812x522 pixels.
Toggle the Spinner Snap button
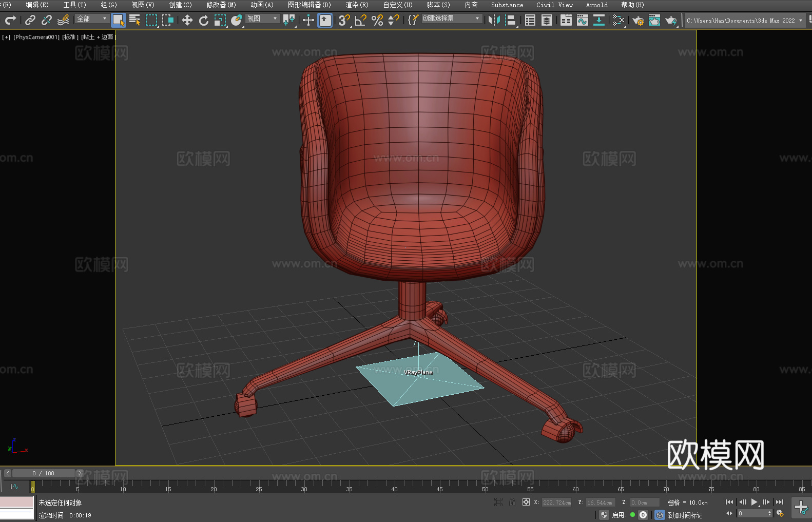coord(394,20)
